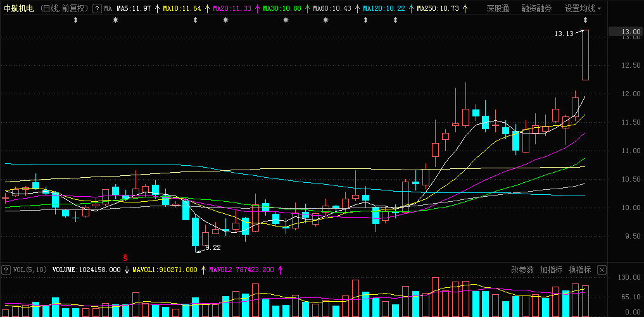Click the gray arrow next to MA60
This screenshot has width=644, height=317.
pyautogui.click(x=357, y=8)
